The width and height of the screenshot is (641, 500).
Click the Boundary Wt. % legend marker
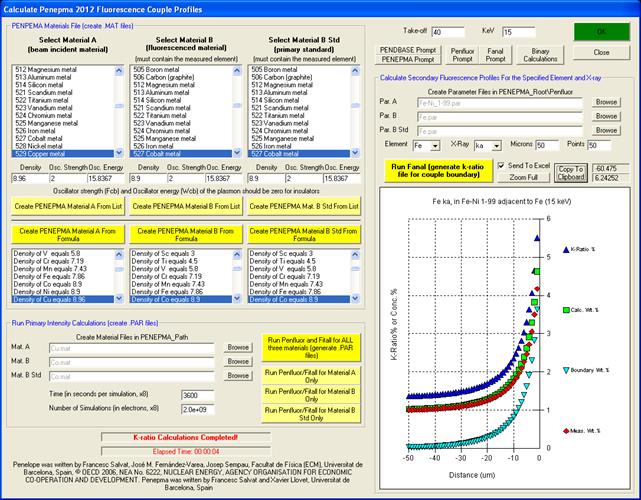566,370
